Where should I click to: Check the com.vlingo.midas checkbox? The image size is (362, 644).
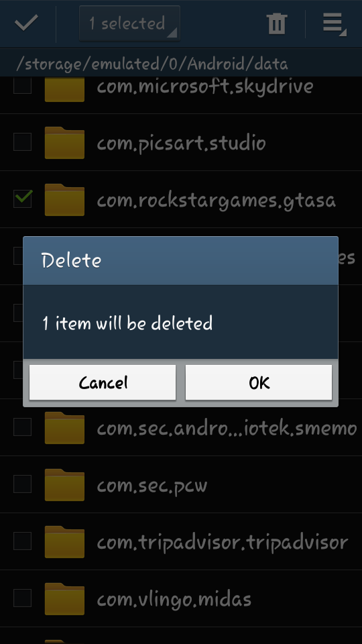(23, 598)
